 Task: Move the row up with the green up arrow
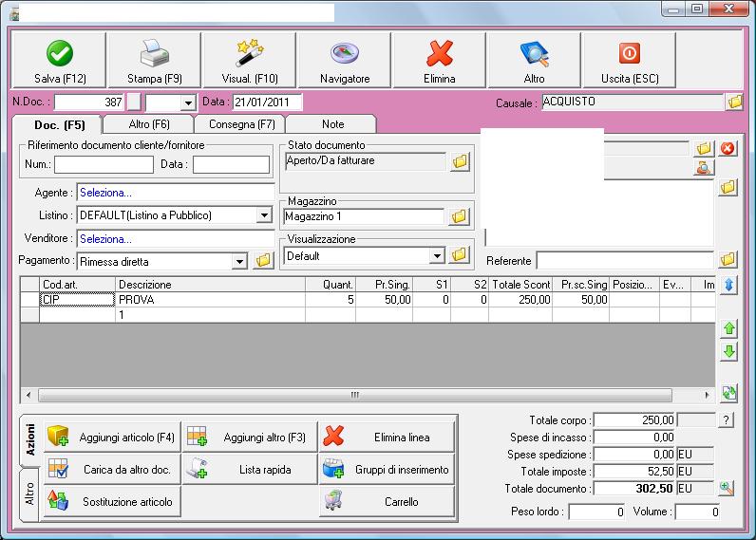point(728,328)
